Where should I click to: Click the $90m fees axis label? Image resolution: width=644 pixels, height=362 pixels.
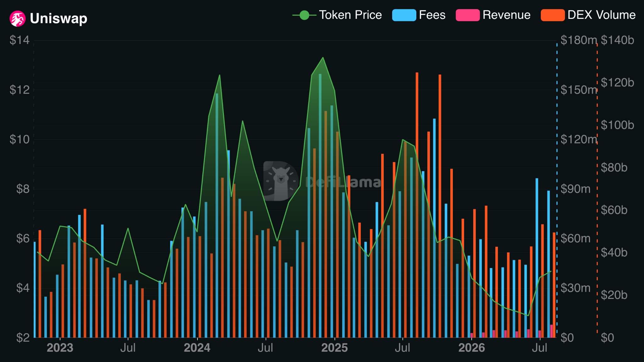point(575,189)
